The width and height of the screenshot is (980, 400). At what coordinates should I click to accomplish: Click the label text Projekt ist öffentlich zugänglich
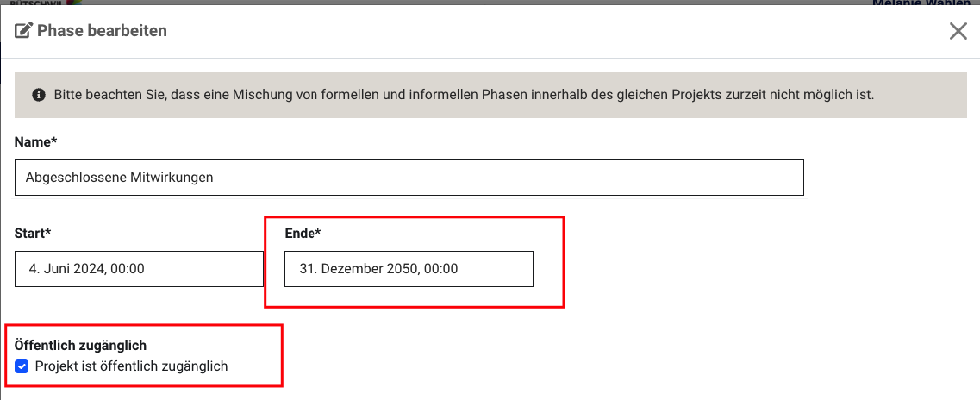[131, 366]
